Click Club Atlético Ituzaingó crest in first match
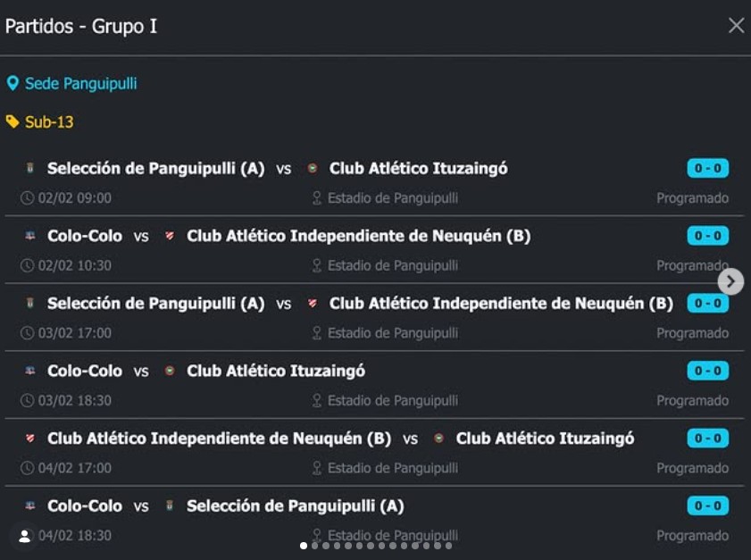This screenshot has height=560, width=751. 313,168
